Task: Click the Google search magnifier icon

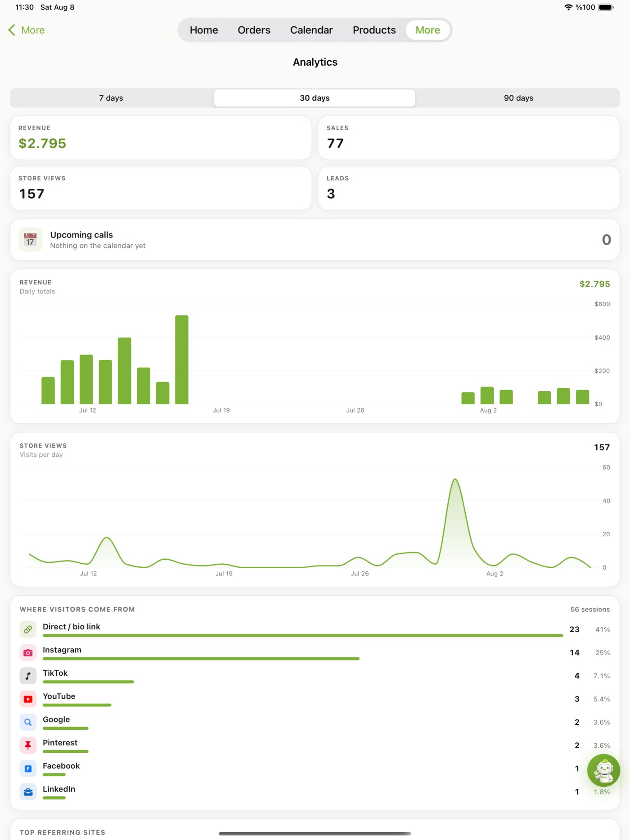Action: pos(28,722)
